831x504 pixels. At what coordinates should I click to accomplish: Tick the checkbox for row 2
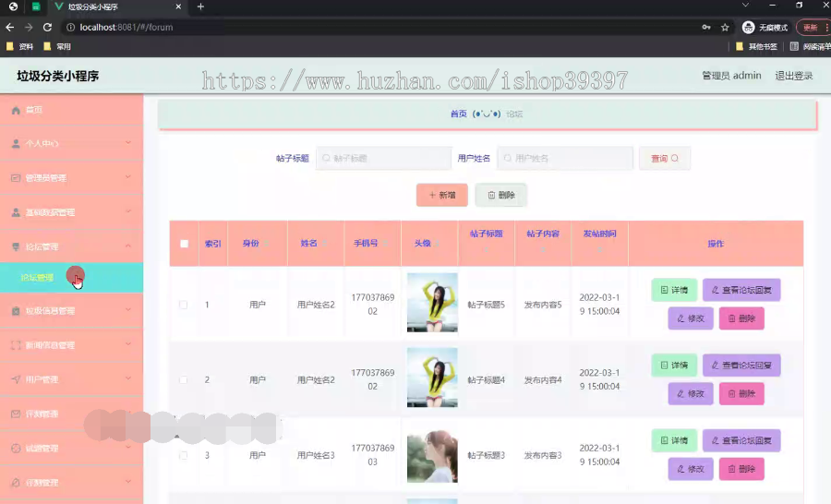(184, 380)
